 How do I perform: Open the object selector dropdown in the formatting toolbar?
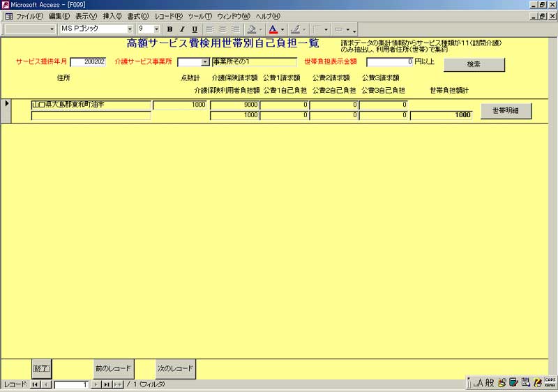pyautogui.click(x=52, y=29)
